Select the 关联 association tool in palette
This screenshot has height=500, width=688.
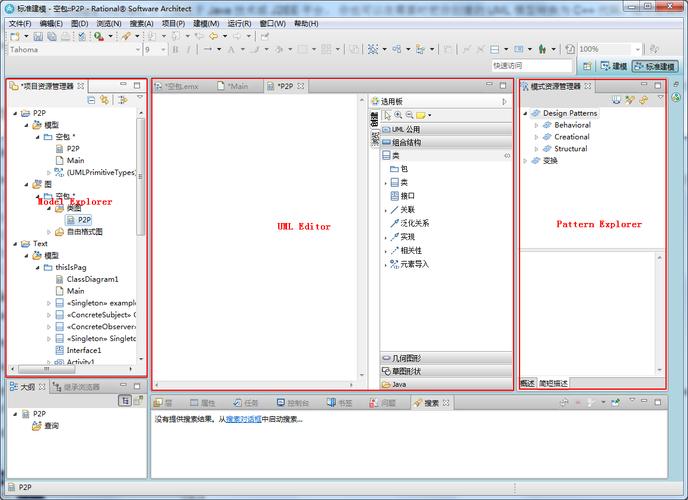pos(402,210)
